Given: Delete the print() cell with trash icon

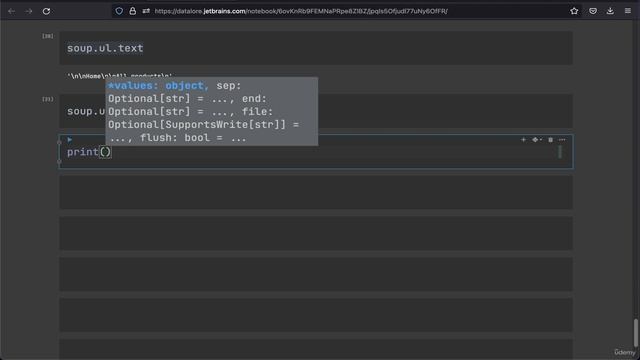Looking at the screenshot, I should (550, 140).
